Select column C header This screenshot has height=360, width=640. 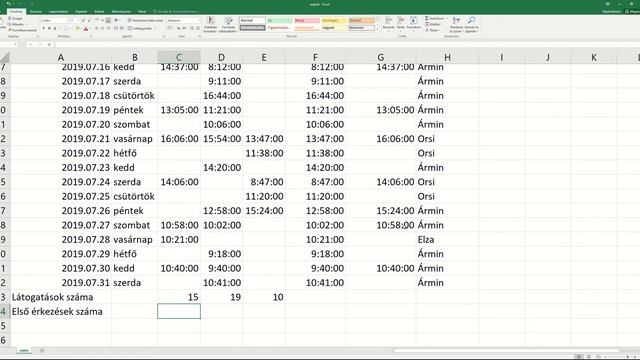click(179, 57)
